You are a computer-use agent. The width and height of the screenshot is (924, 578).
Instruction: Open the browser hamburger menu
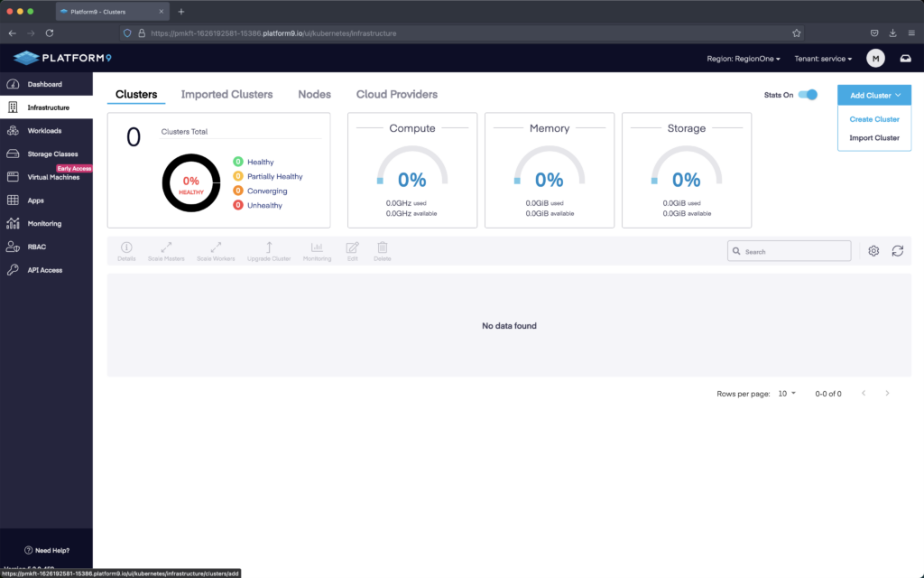[911, 33]
